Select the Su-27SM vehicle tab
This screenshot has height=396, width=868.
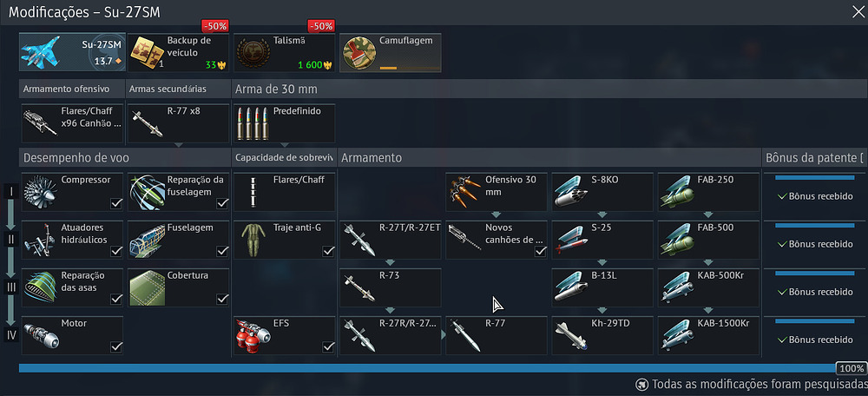click(73, 52)
